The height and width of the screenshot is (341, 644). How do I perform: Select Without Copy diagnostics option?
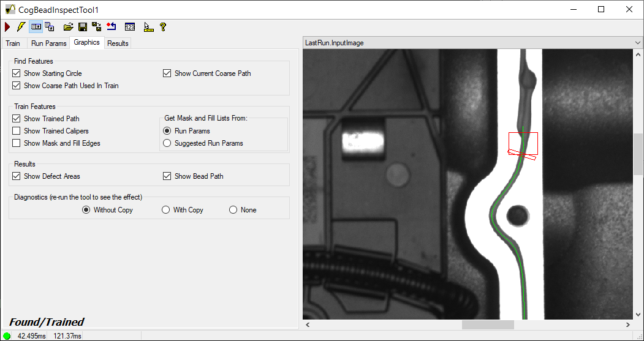point(86,210)
